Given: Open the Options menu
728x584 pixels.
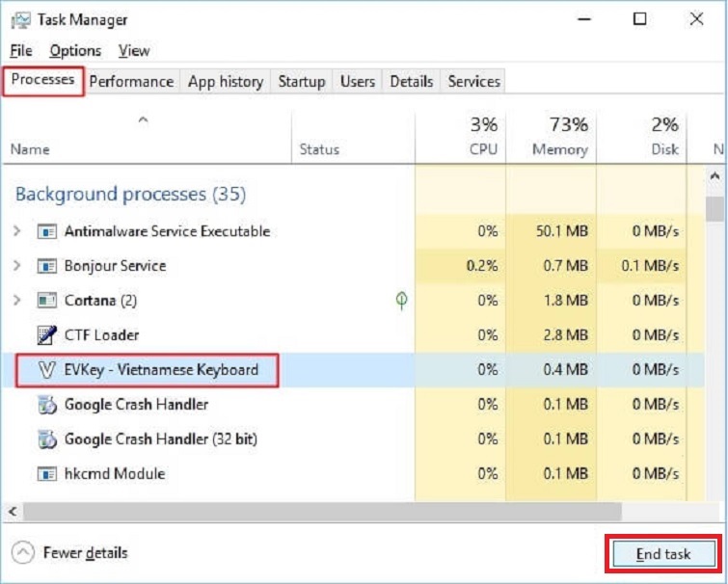Looking at the screenshot, I should pyautogui.click(x=75, y=51).
